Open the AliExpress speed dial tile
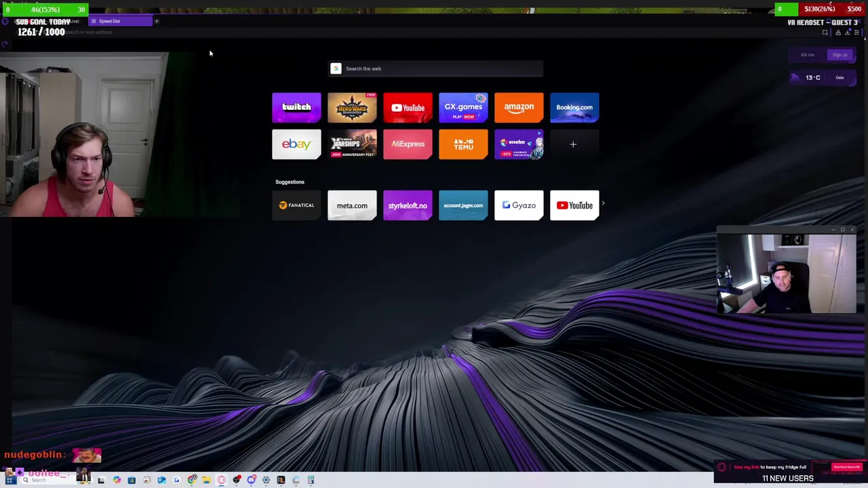The height and width of the screenshot is (488, 868). pyautogui.click(x=408, y=144)
